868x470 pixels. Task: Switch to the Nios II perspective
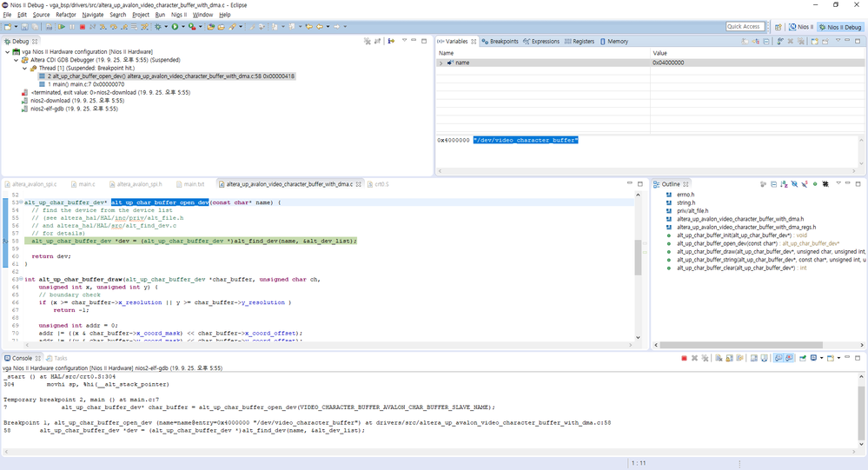click(799, 27)
